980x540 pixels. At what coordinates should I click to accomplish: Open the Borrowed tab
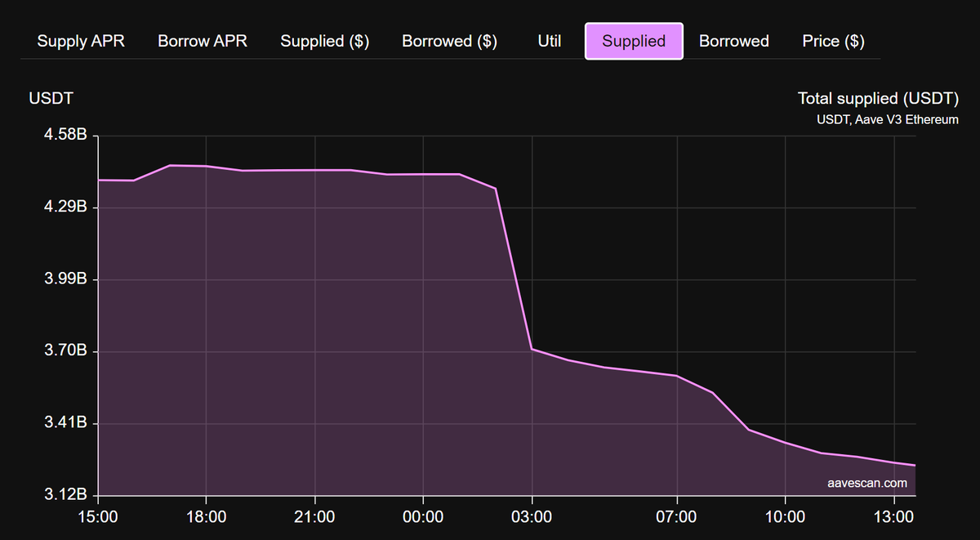tap(734, 41)
